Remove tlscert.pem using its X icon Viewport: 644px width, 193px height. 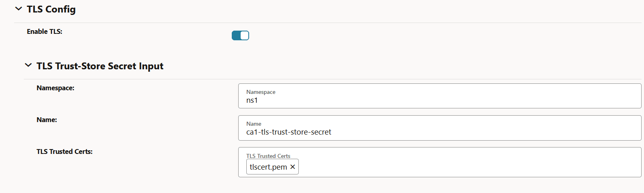(293, 167)
